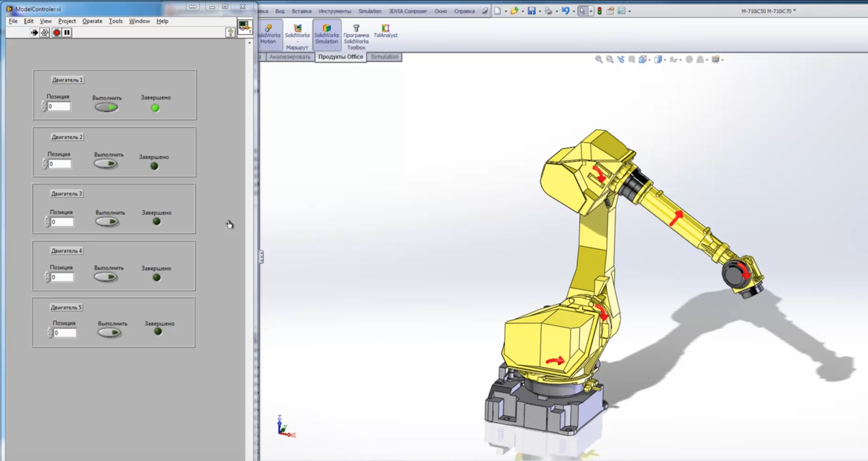Expand the New document dropdown arrow

click(x=506, y=11)
